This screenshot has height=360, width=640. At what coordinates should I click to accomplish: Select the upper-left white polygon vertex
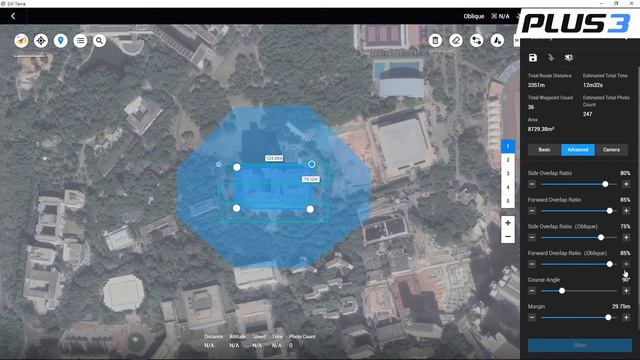[x=237, y=167]
